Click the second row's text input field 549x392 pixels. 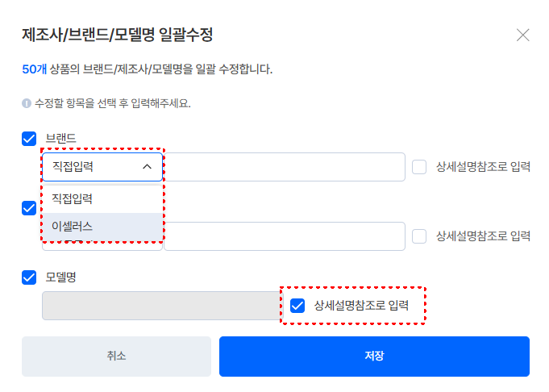282,236
